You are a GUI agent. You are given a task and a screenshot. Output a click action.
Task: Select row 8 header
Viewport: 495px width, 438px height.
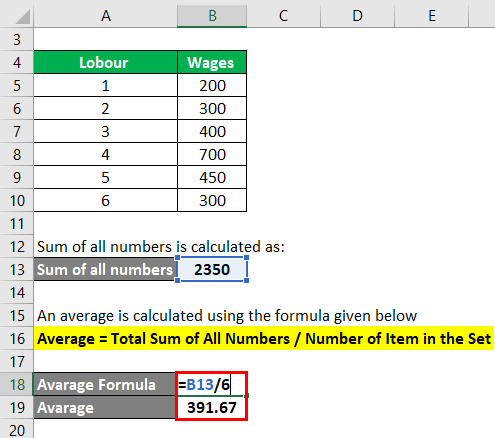(x=17, y=154)
